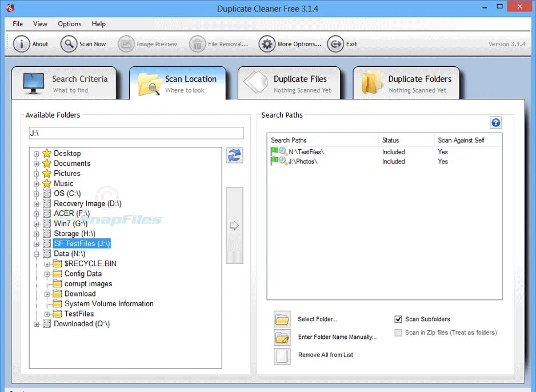Click the Scan Against Self column header
The width and height of the screenshot is (536, 392).
[x=462, y=140]
